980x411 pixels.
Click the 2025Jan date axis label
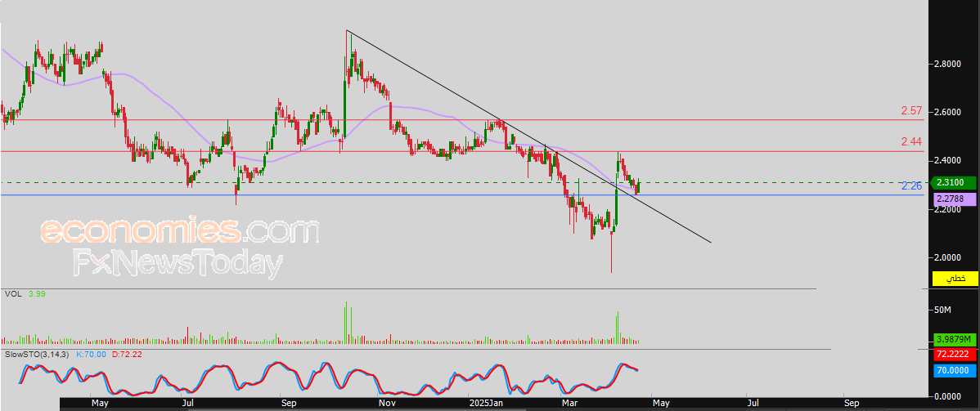pos(486,404)
